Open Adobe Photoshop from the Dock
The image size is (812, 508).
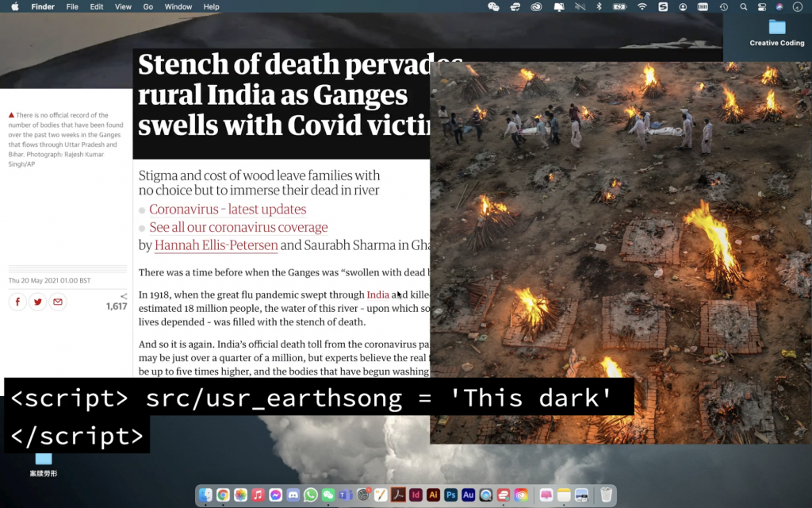tap(450, 495)
